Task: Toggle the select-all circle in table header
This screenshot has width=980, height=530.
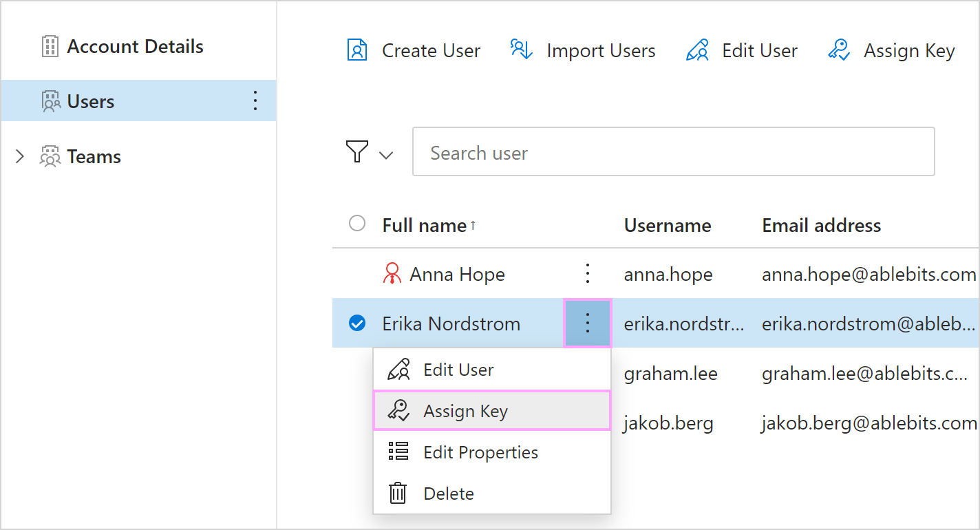Action: [357, 224]
